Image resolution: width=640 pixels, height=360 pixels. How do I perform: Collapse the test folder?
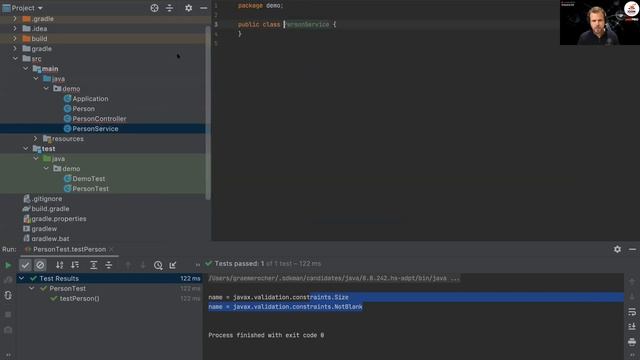tap(26, 149)
